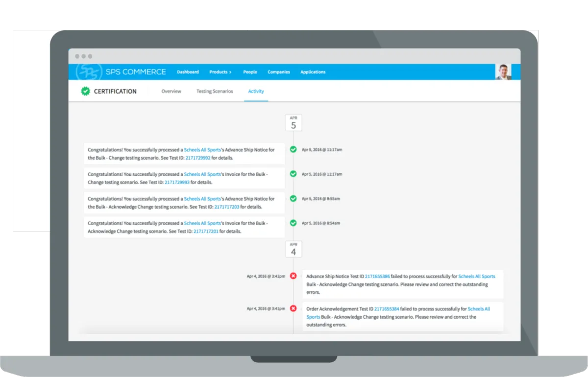The image size is (588, 377).
Task: Click Scheels All Sports link in first activity entry
Action: pos(202,150)
